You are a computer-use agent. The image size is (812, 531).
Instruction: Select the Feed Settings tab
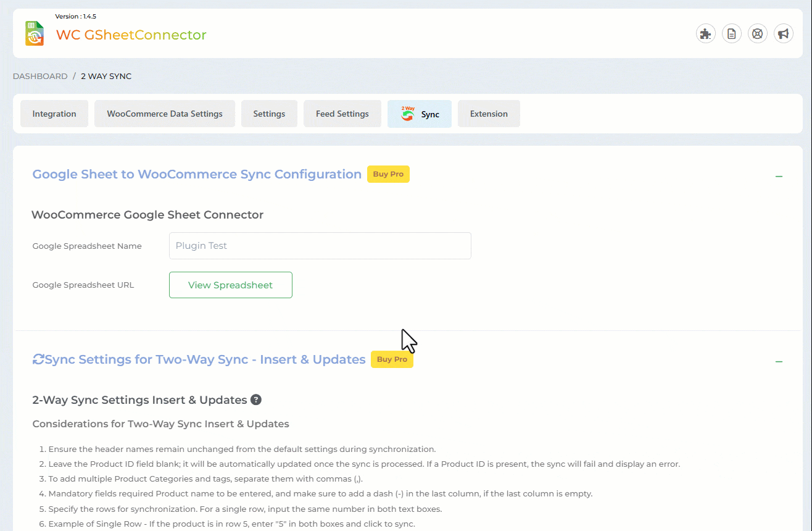342,114
